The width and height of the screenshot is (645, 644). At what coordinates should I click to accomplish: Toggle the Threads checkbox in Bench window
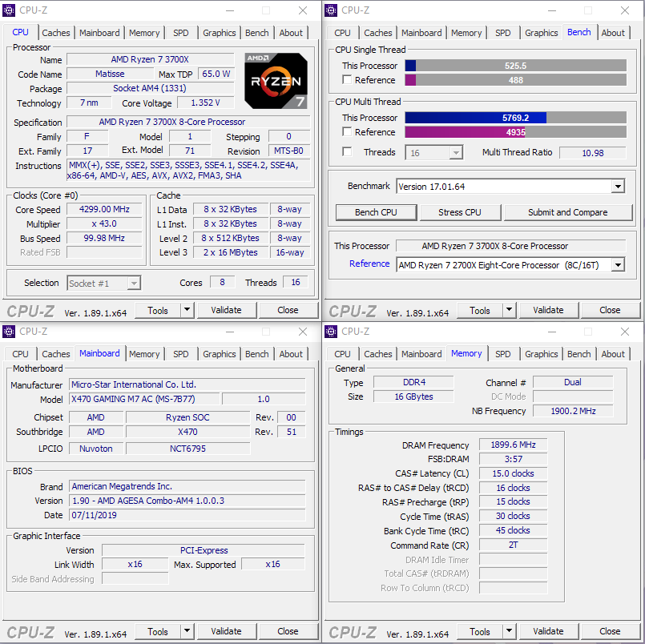(347, 152)
